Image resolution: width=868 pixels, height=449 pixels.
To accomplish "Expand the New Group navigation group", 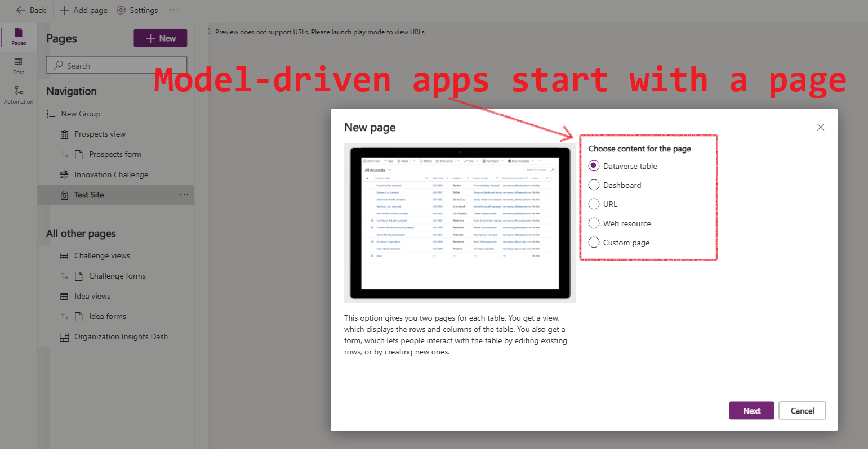I will [81, 114].
